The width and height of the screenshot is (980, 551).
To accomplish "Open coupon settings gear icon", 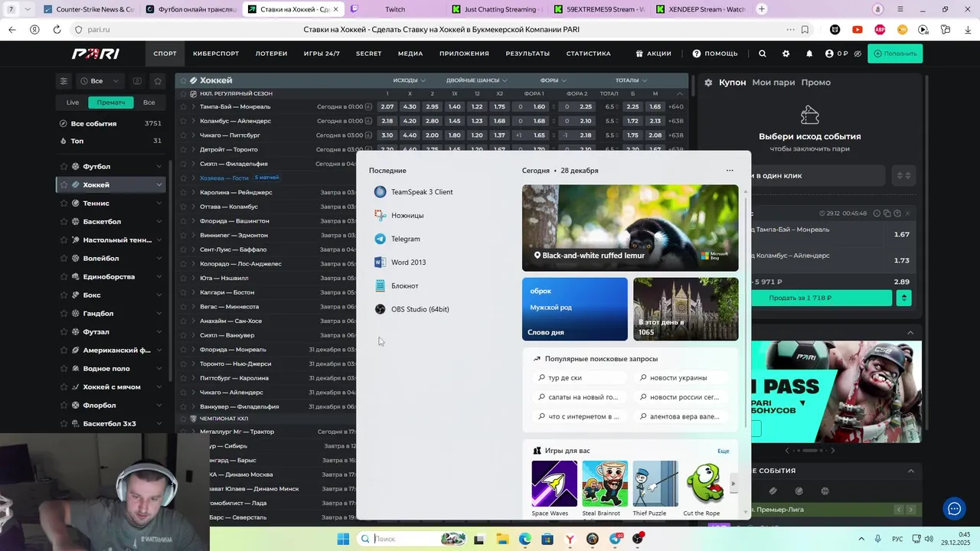I will [708, 82].
